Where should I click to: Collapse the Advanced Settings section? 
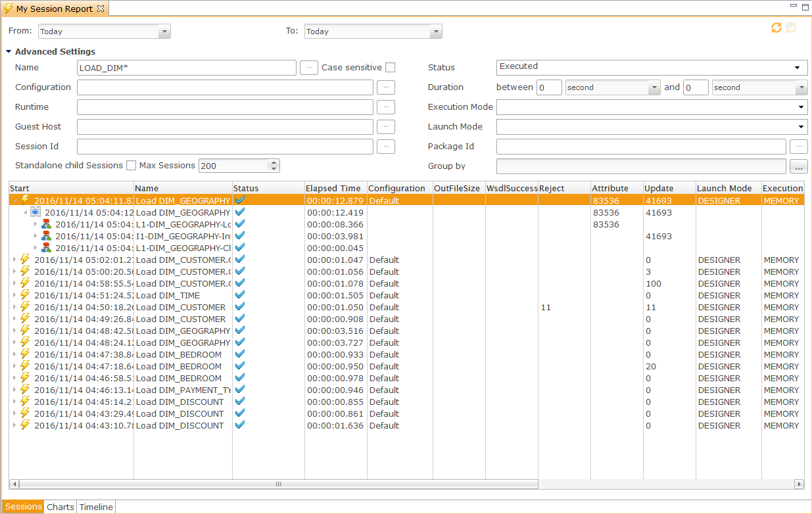click(9, 52)
